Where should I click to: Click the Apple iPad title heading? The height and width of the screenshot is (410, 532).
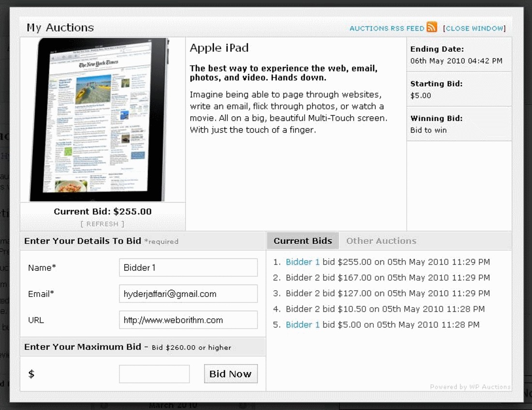point(219,48)
